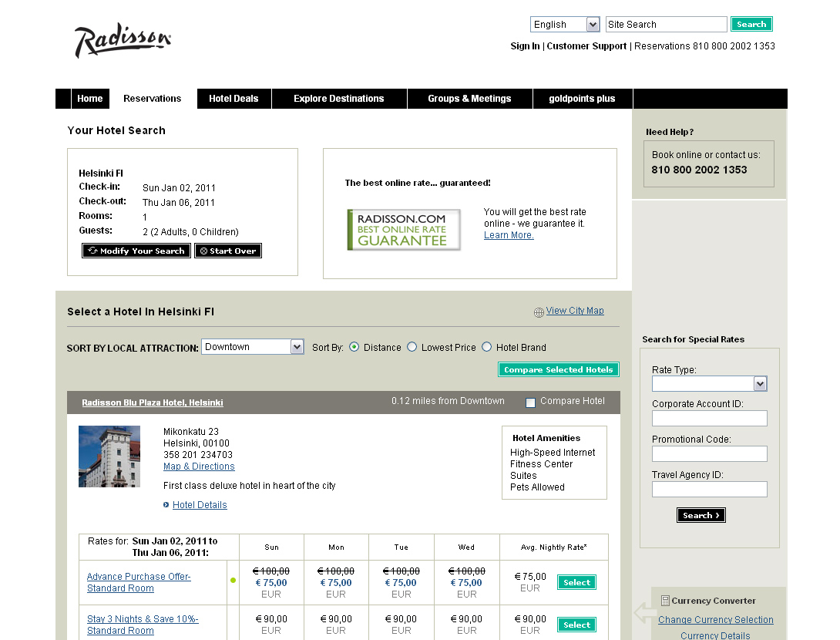Click the Customer Support link

click(x=586, y=46)
